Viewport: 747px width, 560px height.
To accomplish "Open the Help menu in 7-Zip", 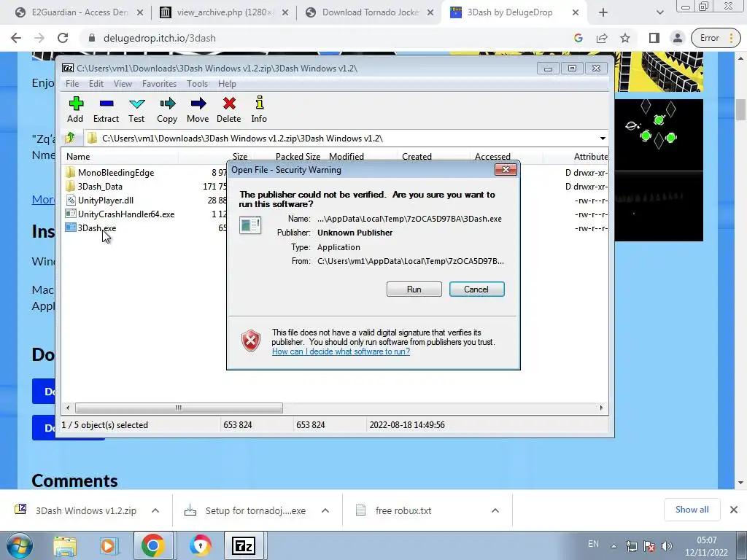I will coord(227,84).
